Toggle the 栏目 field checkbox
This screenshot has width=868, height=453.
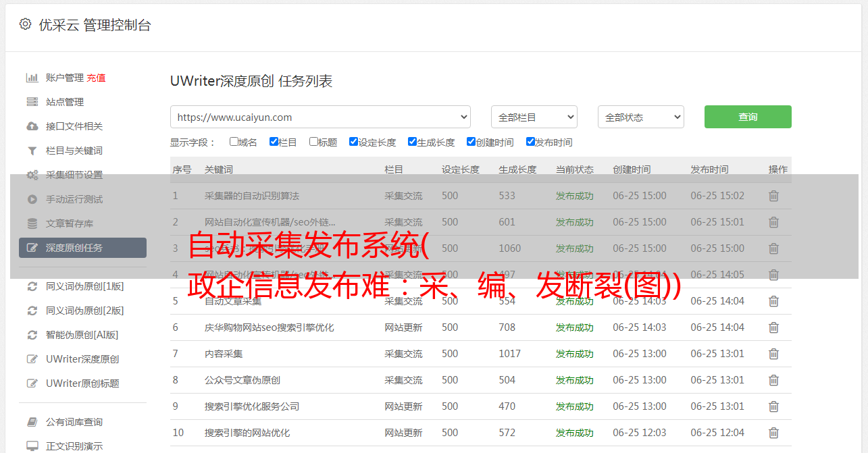[x=274, y=142]
